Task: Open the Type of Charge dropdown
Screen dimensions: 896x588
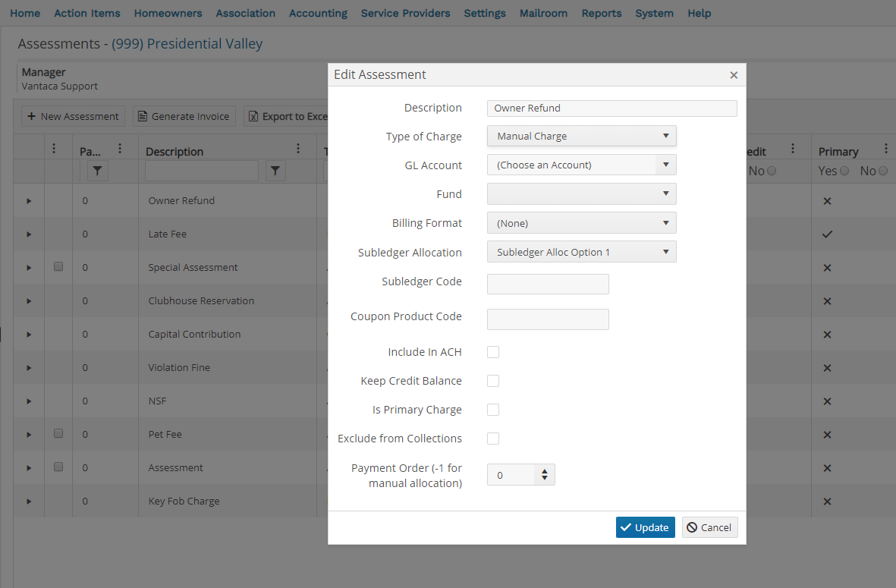Action: coord(581,137)
